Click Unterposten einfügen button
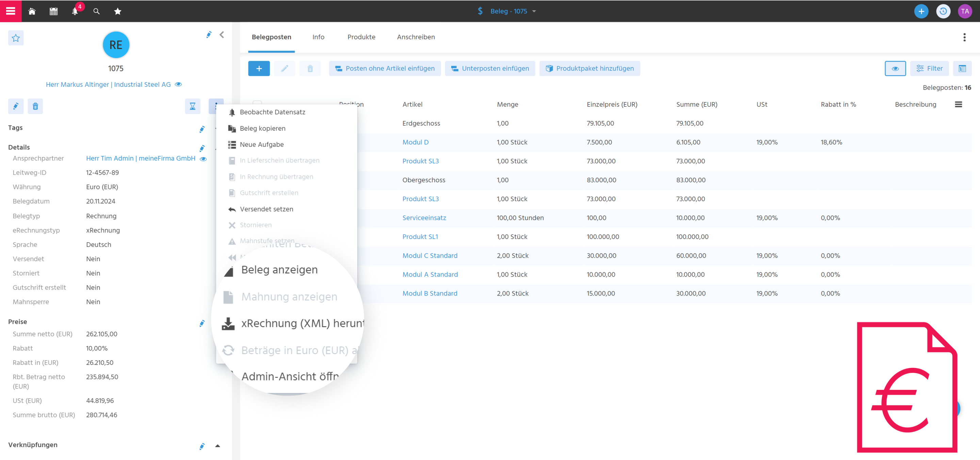 (x=490, y=68)
